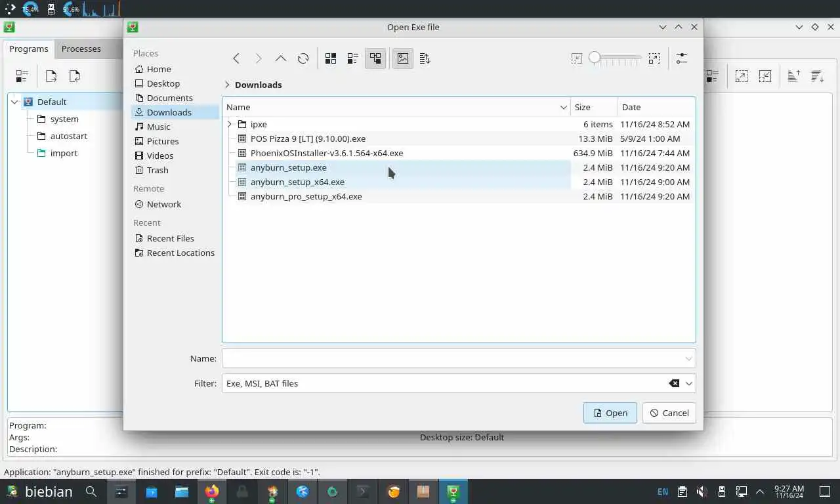
Task: Click descending sort icon in main window toolbar
Action: coord(817,76)
